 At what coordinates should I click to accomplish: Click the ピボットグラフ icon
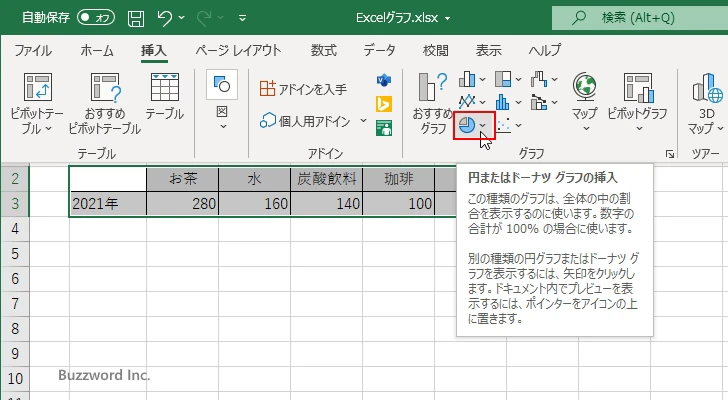click(638, 87)
